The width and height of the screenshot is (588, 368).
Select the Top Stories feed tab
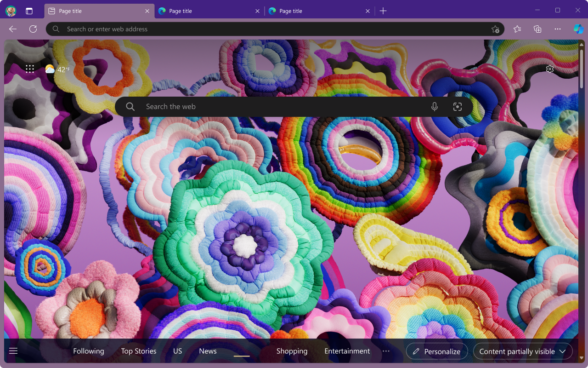click(139, 351)
